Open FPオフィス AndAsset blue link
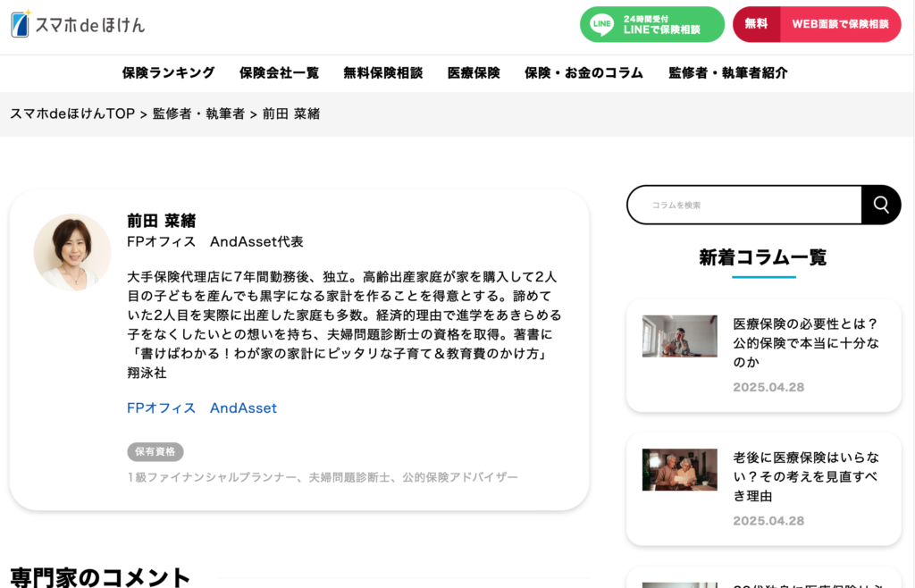The image size is (915, 588). pos(202,407)
